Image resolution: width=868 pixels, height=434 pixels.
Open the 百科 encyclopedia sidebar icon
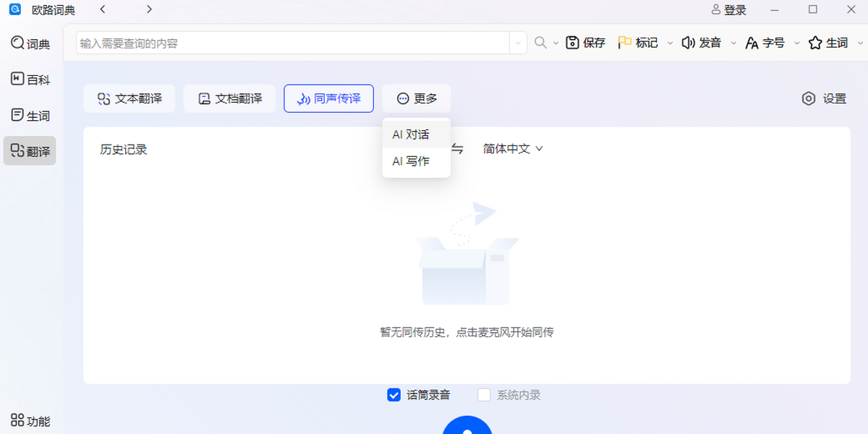[18, 79]
